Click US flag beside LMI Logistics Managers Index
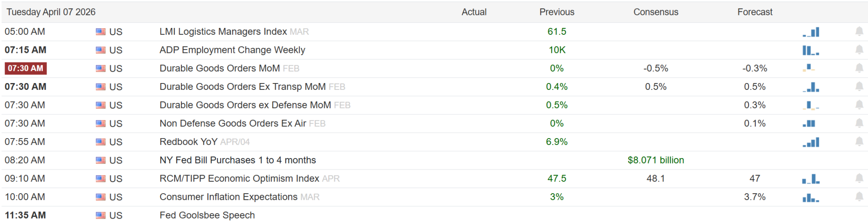The width and height of the screenshot is (868, 222). [100, 32]
